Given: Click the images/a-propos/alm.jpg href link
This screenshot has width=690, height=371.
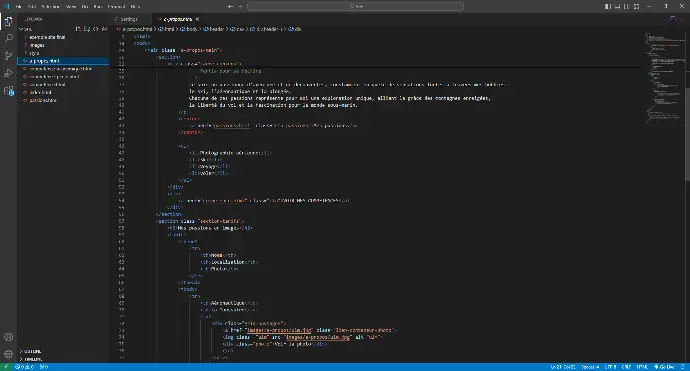Looking at the screenshot, I should (279, 330).
